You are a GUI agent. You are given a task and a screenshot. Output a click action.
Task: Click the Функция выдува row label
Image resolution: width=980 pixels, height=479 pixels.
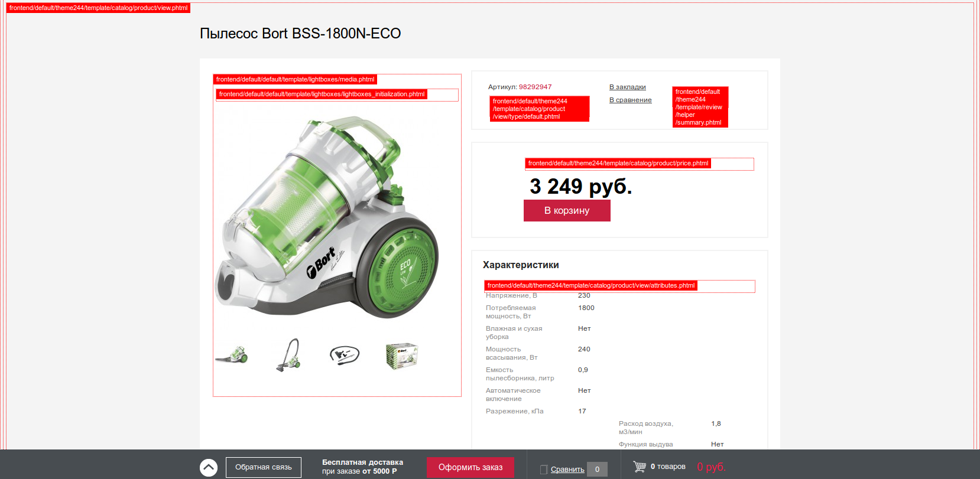(646, 444)
